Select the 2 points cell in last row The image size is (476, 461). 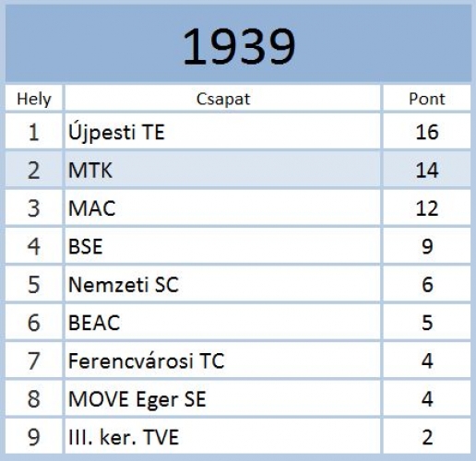coord(427,436)
